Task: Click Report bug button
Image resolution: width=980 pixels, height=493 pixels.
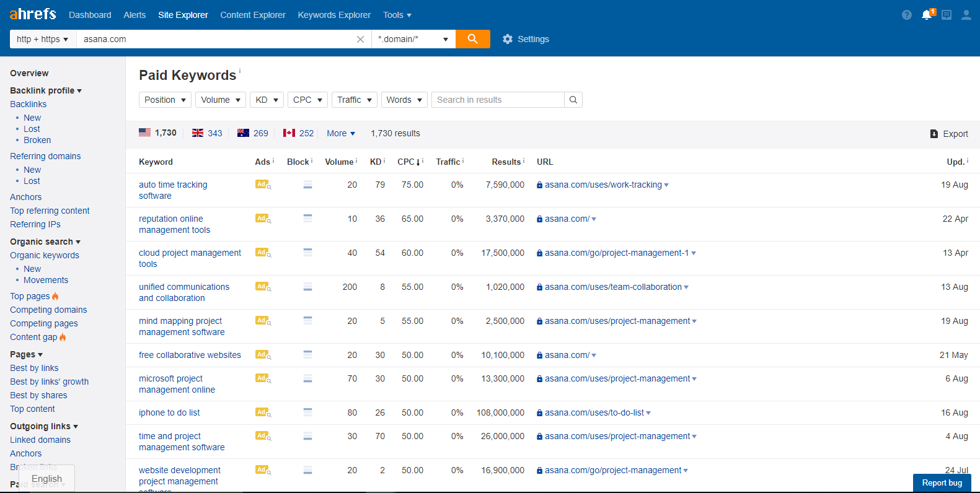Action: click(942, 483)
